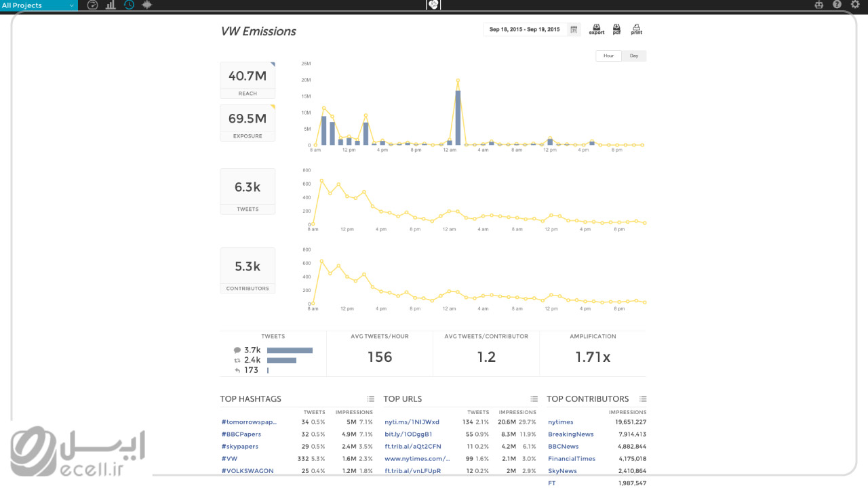Open contributor FinancialTimes
The image size is (868, 488).
(x=572, y=459)
